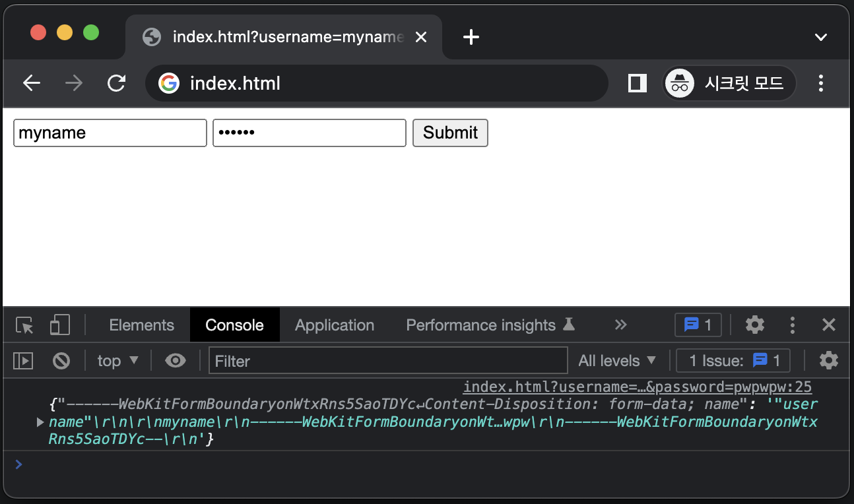Click the 1 message issues badge

[698, 325]
